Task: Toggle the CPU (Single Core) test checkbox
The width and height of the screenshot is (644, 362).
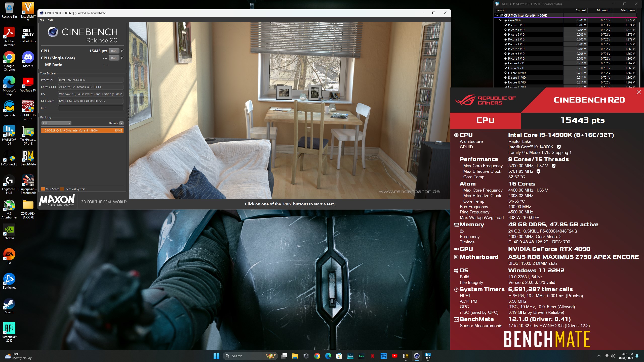Action: coord(122,58)
